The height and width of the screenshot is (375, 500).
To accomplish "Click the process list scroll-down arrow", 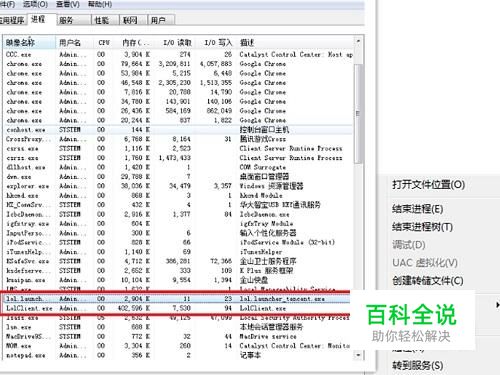I will (x=358, y=355).
